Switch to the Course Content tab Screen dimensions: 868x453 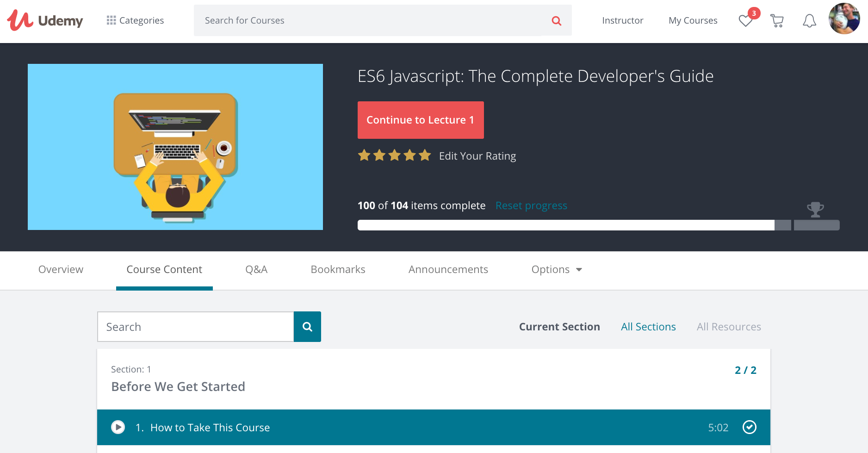point(164,269)
